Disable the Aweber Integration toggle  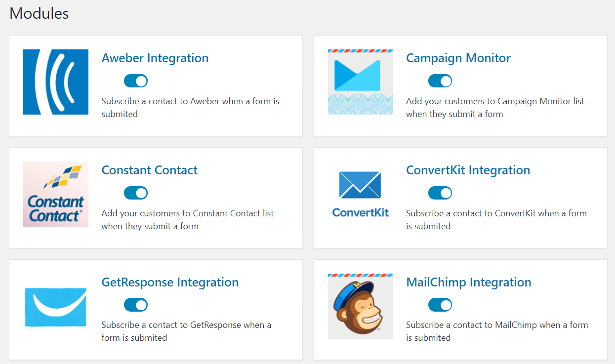[x=136, y=81]
